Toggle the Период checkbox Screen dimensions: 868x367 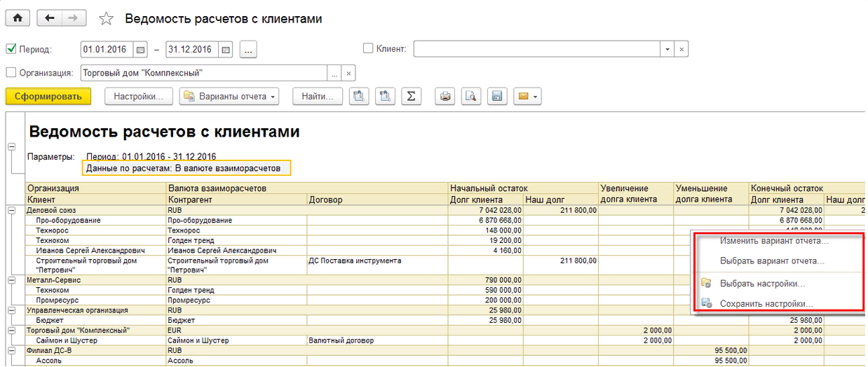[x=11, y=50]
